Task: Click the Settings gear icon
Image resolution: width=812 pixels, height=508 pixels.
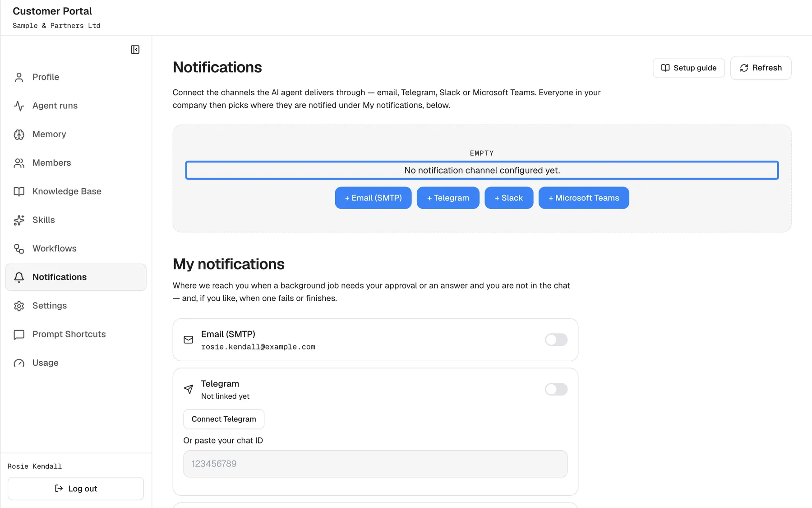Action: [19, 306]
